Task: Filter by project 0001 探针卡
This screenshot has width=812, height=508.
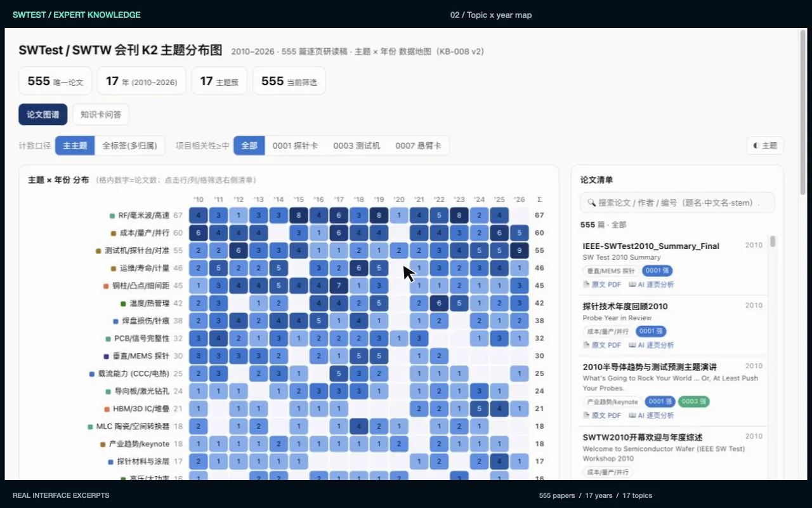Action: pyautogui.click(x=295, y=145)
